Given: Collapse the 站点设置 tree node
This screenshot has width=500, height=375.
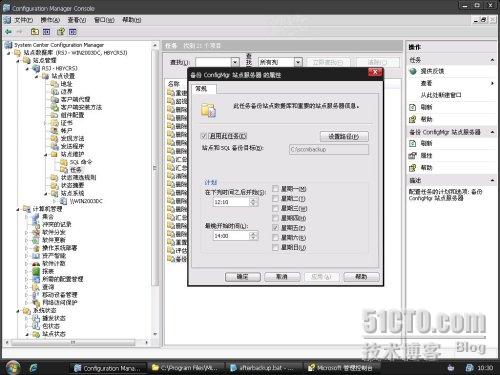Looking at the screenshot, I should (x=37, y=76).
